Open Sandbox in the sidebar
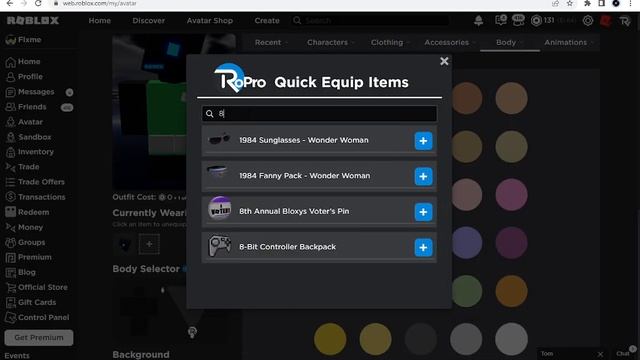Viewport: 640px width, 360px height. point(29,137)
